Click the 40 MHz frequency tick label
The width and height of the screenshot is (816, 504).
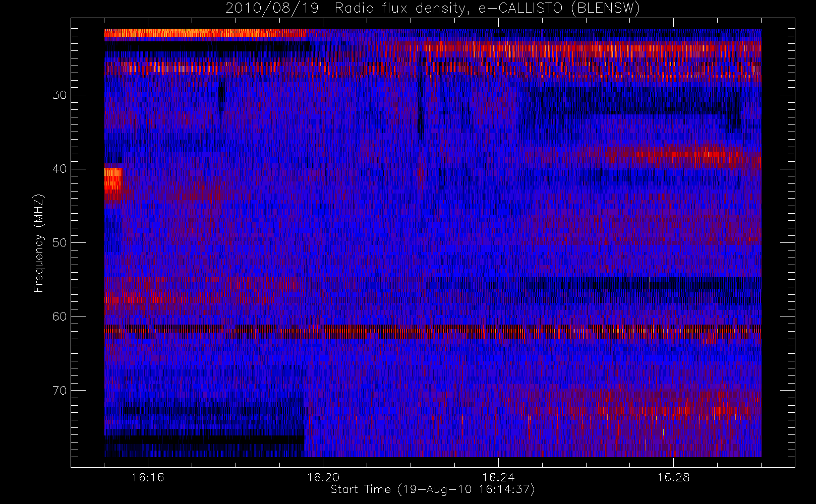click(x=60, y=169)
